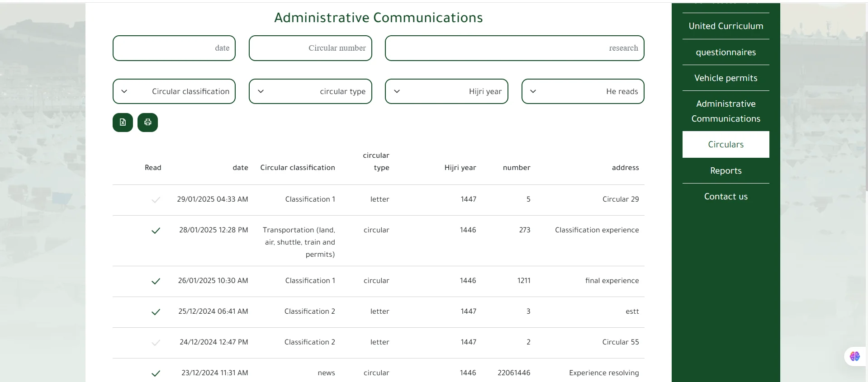Open the final experience entry
868x382 pixels.
point(612,281)
